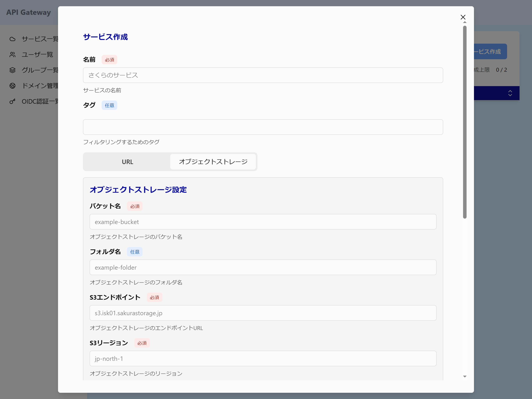Select the オブジェクトストレージ tab
532x399 pixels.
point(213,162)
